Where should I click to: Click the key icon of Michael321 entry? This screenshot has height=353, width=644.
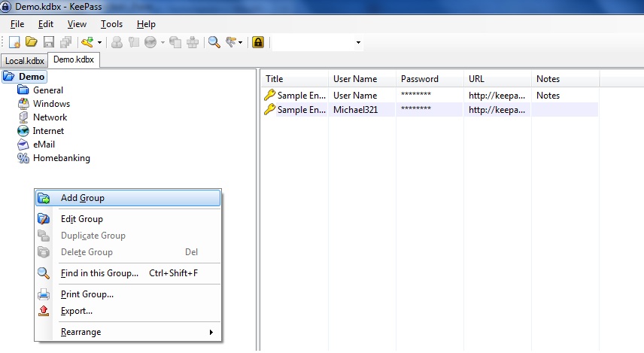coord(269,109)
